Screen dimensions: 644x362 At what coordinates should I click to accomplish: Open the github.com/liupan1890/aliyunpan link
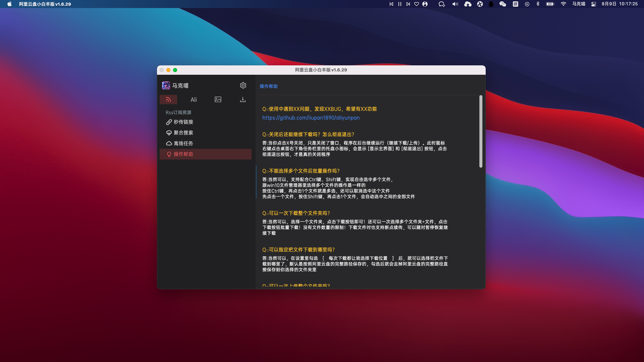coord(311,118)
